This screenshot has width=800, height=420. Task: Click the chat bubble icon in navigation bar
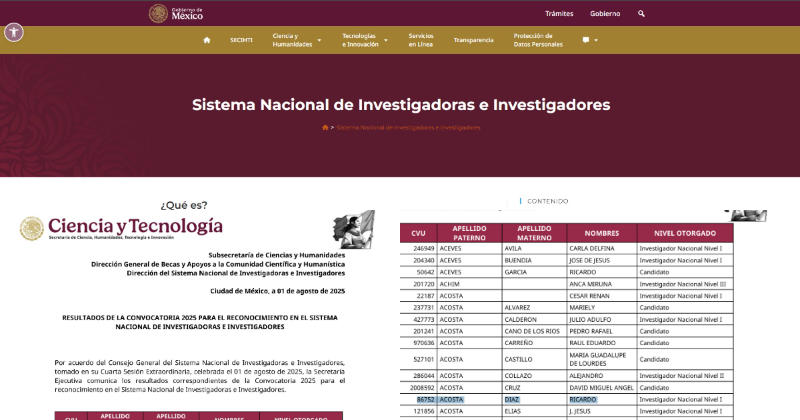[x=586, y=40]
